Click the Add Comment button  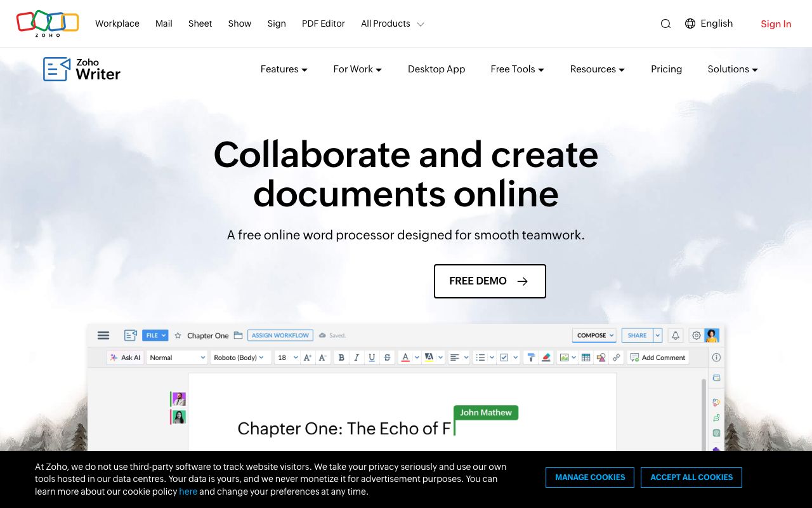point(658,358)
